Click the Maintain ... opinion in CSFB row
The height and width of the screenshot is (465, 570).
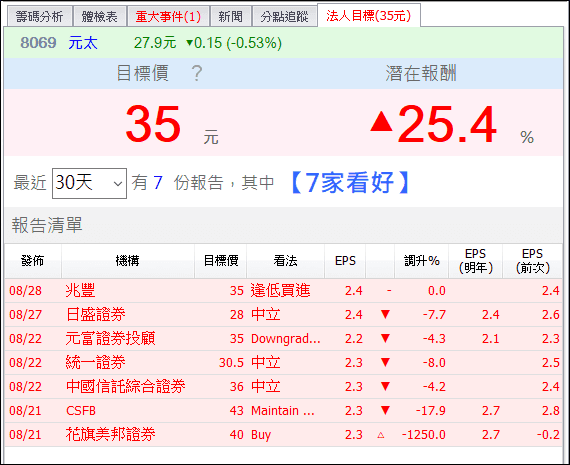point(283,411)
